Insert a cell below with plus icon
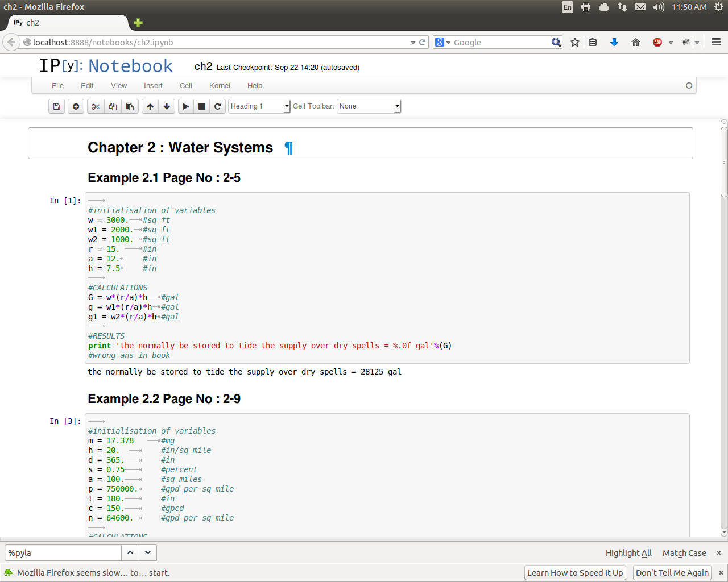 [x=76, y=106]
